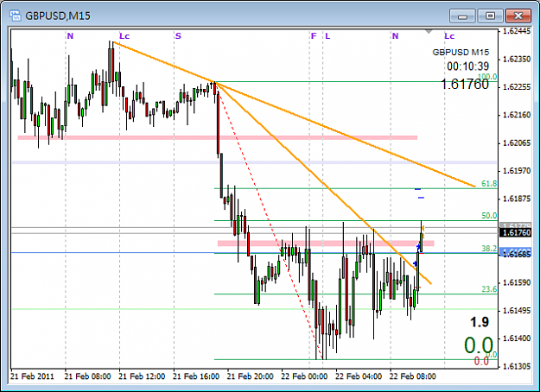Select the L session label next to F

327,35
